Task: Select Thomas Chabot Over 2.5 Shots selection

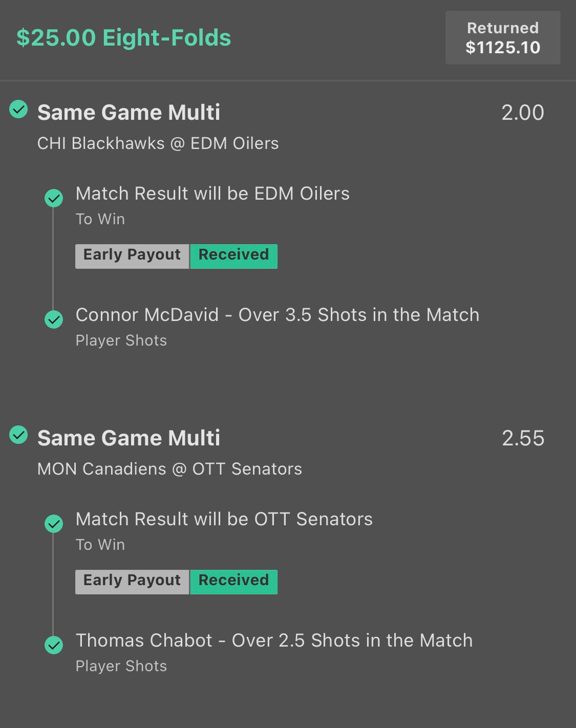Action: [x=274, y=640]
